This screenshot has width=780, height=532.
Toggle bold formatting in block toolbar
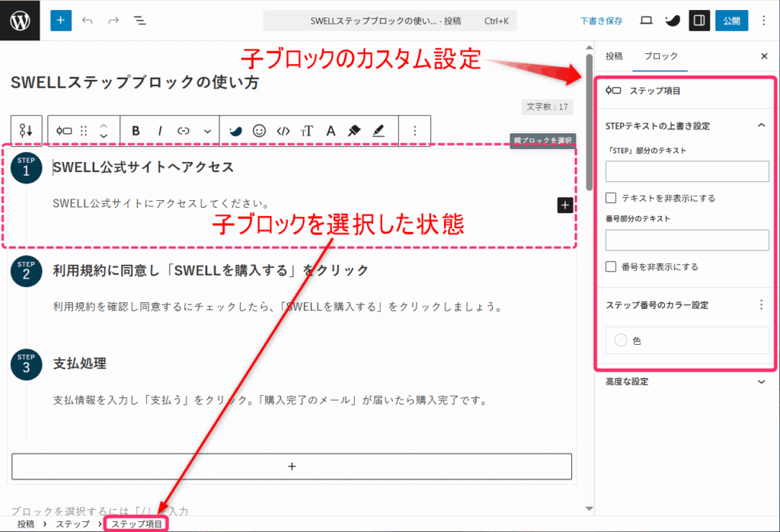[136, 131]
